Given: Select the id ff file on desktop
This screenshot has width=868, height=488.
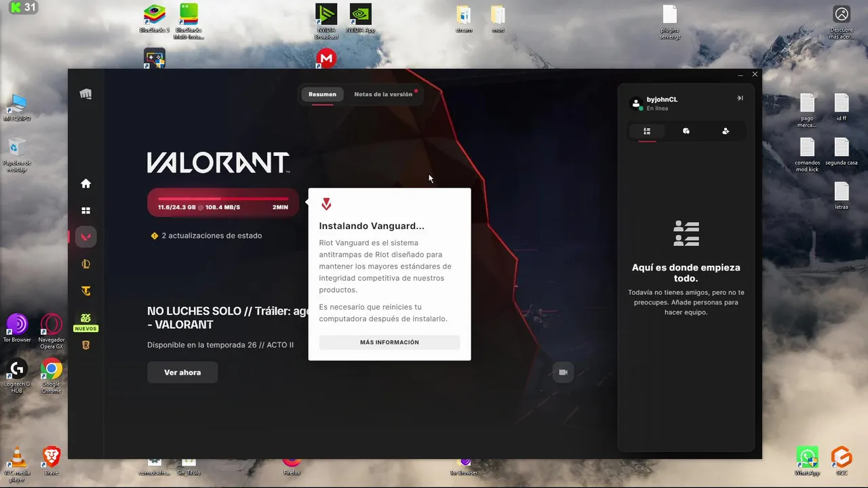Looking at the screenshot, I should (842, 107).
